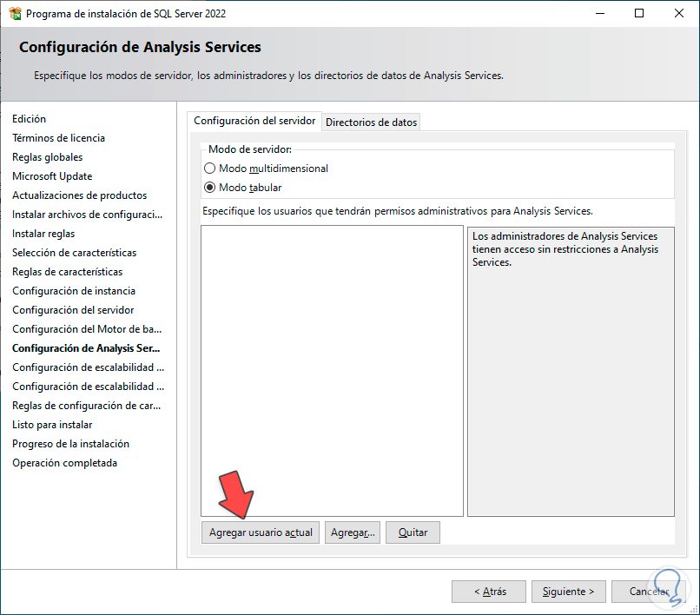Click the Cancelar button
Viewport: 700px width, 615px height.
(x=648, y=592)
